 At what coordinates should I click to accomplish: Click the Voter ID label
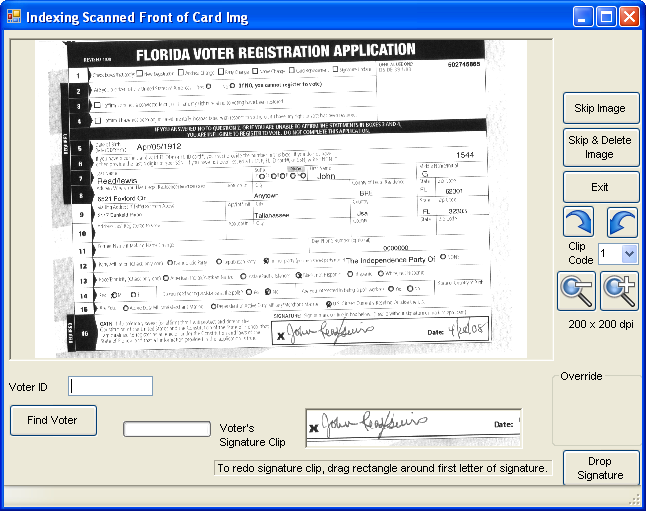click(28, 387)
